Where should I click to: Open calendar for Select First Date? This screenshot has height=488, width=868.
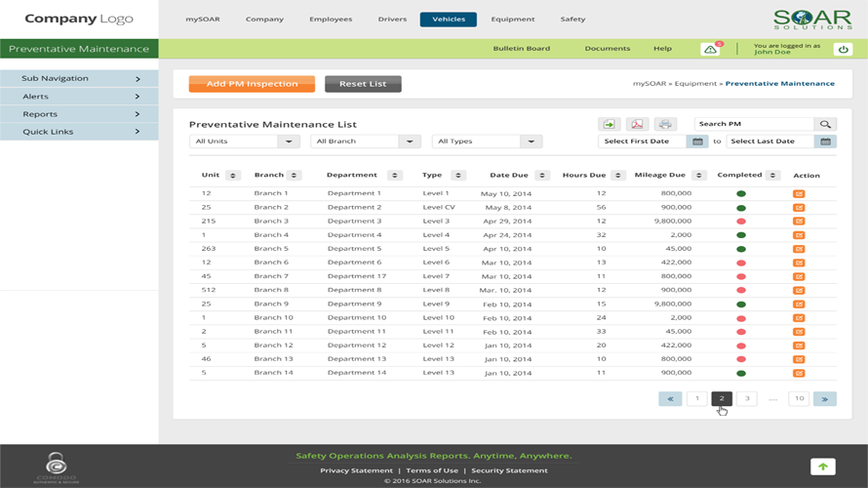point(697,142)
